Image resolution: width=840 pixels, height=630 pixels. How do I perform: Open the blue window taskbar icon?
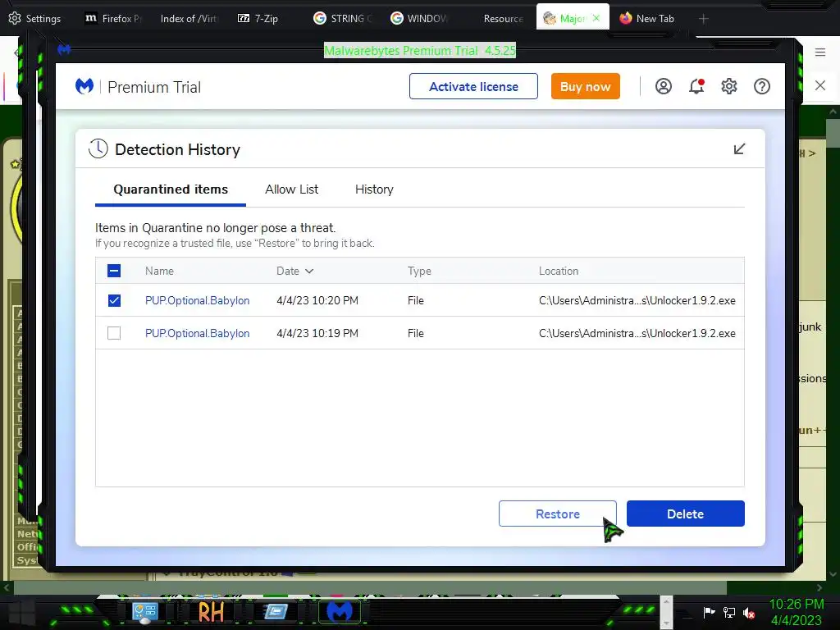tap(276, 612)
